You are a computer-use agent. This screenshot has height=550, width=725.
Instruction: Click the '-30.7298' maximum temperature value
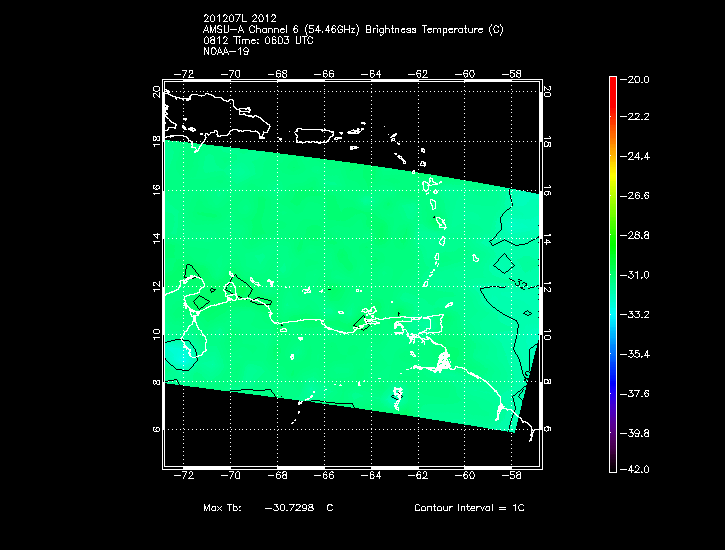289,508
